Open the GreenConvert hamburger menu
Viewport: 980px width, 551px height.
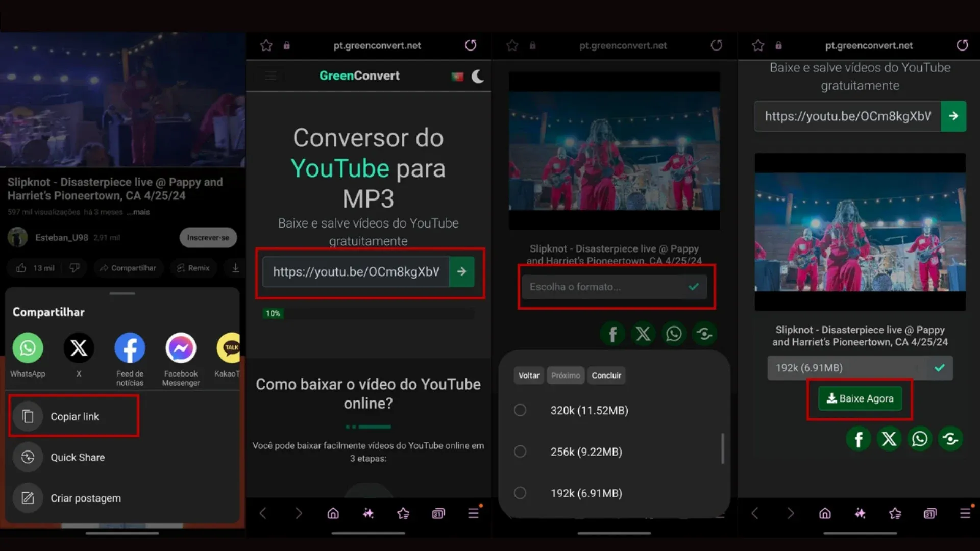pos(271,76)
